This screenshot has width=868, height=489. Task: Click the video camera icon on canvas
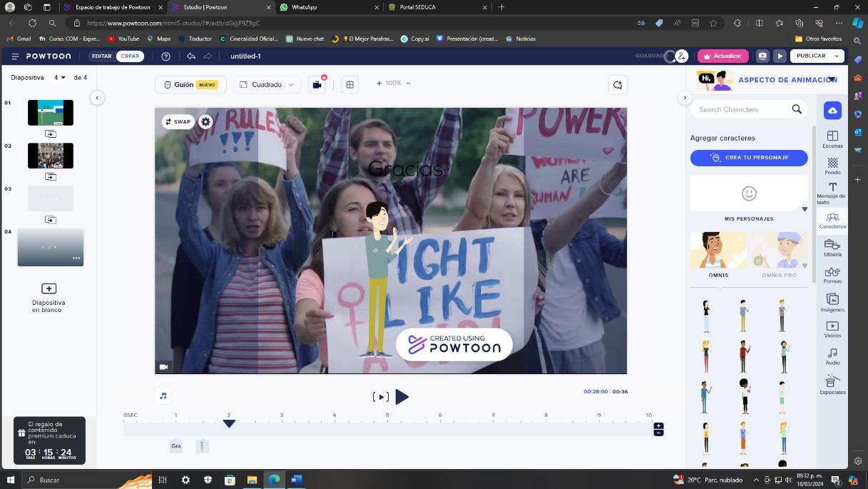pos(163,367)
